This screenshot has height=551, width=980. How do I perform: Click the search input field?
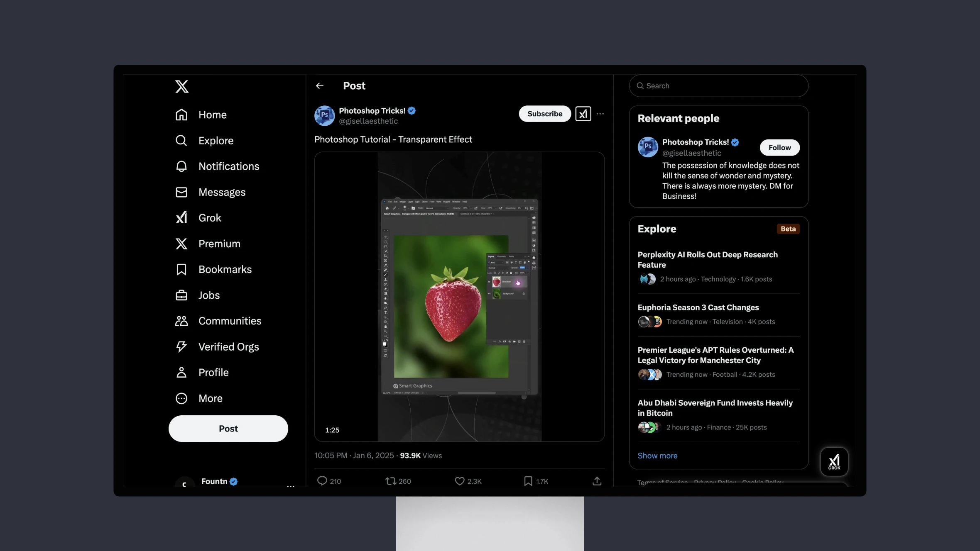[x=718, y=85]
